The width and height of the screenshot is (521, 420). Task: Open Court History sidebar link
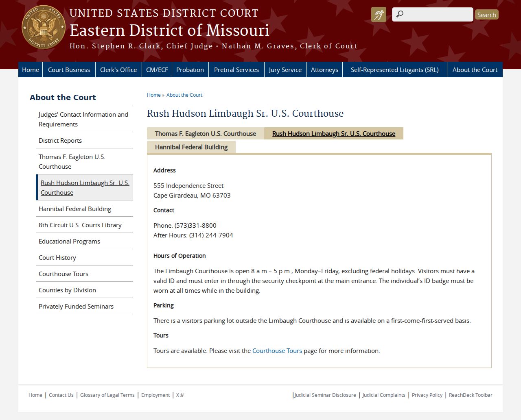coord(84,257)
